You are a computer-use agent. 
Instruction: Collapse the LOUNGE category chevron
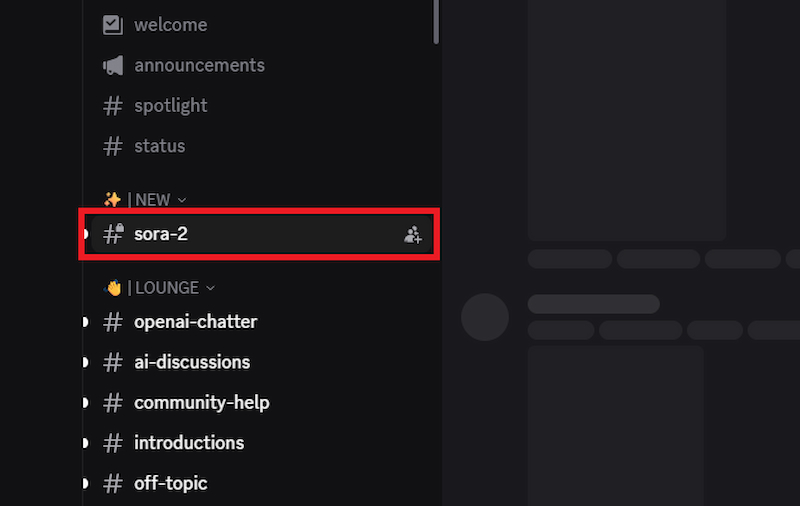[x=210, y=288]
